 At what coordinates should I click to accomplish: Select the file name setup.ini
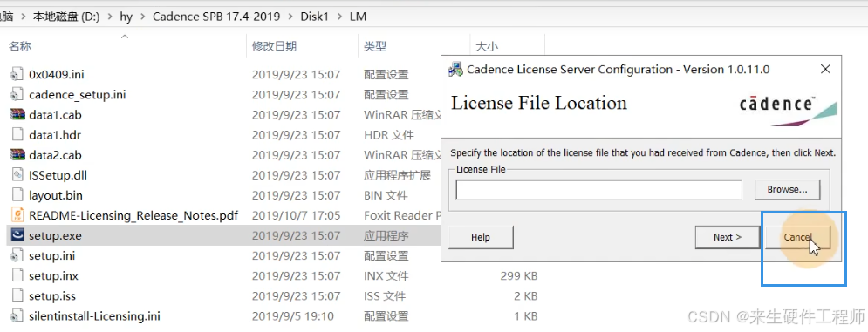click(x=52, y=255)
